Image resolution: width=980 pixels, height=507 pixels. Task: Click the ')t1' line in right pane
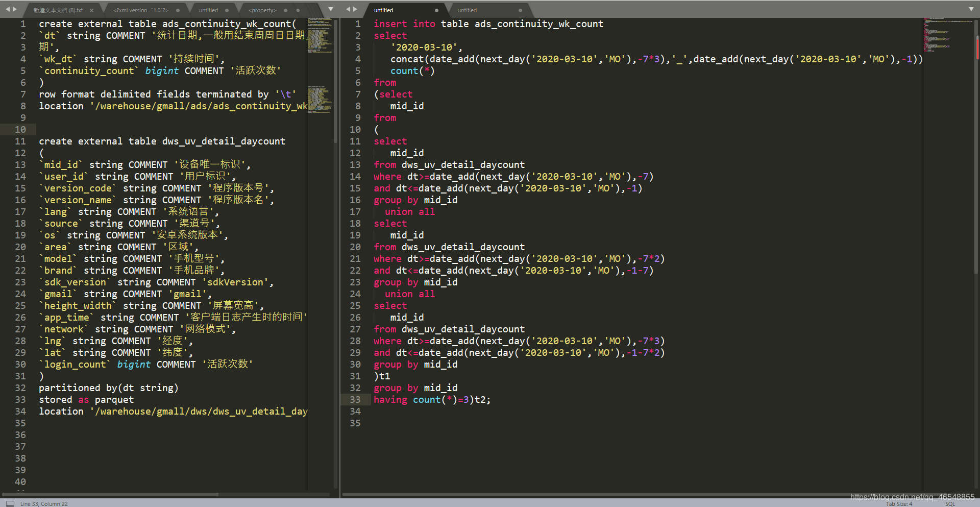382,376
